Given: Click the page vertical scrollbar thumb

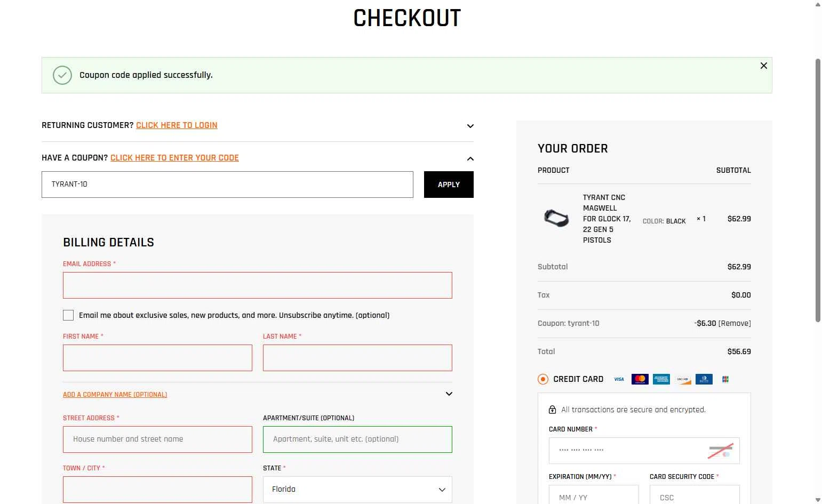Looking at the screenshot, I should tap(818, 190).
